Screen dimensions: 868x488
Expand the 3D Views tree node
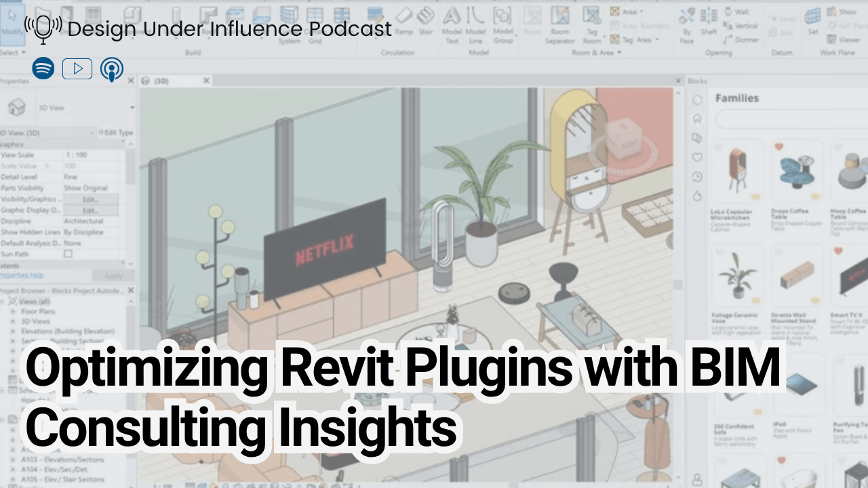(x=13, y=322)
